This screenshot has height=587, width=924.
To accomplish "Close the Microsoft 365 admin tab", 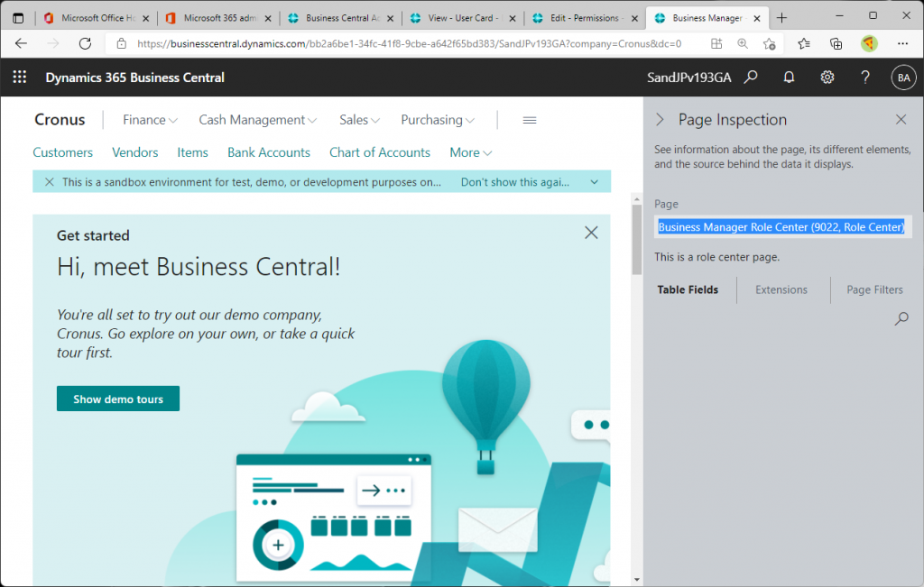I will [268, 18].
